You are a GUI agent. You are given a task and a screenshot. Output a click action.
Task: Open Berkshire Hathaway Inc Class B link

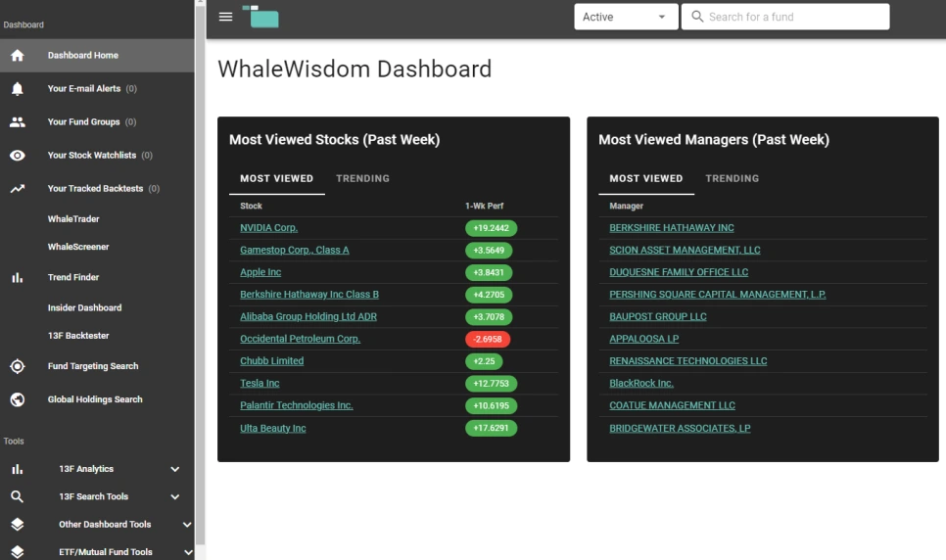pos(309,295)
